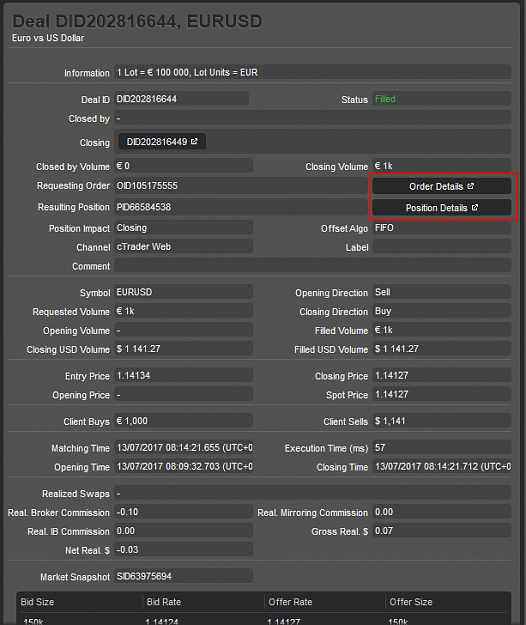Open the Order Details button
The height and width of the screenshot is (625, 526).
pos(442,186)
